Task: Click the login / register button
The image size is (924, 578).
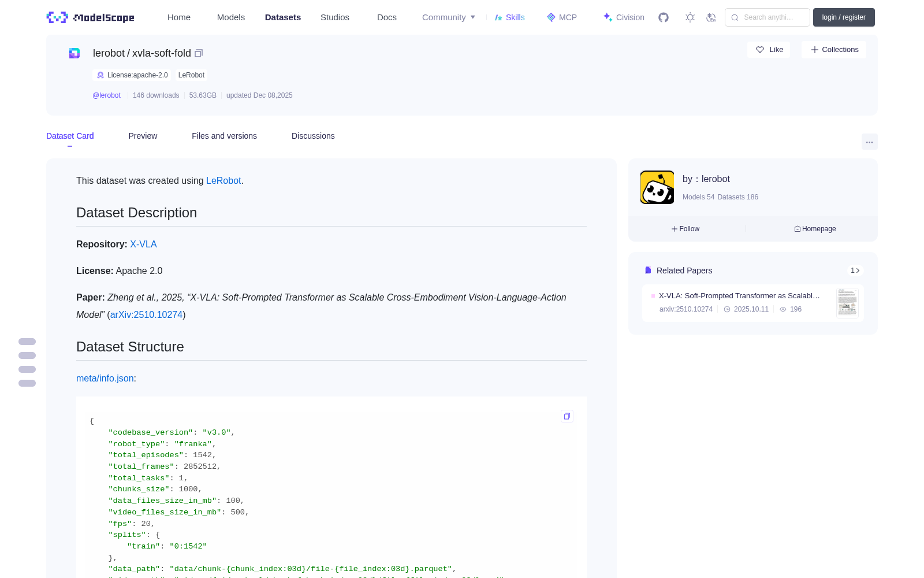Action: point(844,17)
